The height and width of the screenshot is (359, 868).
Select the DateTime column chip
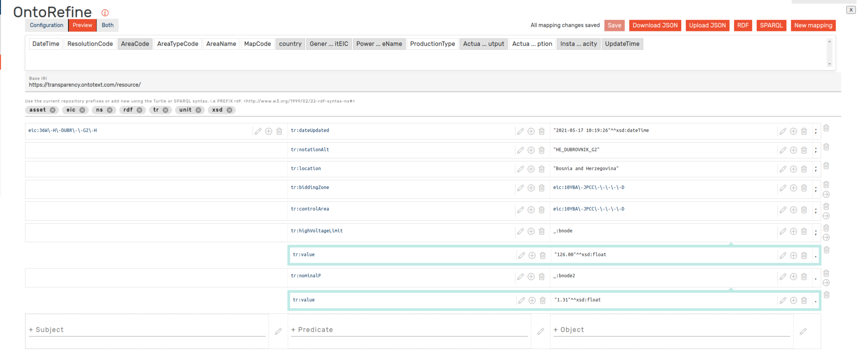click(x=46, y=44)
